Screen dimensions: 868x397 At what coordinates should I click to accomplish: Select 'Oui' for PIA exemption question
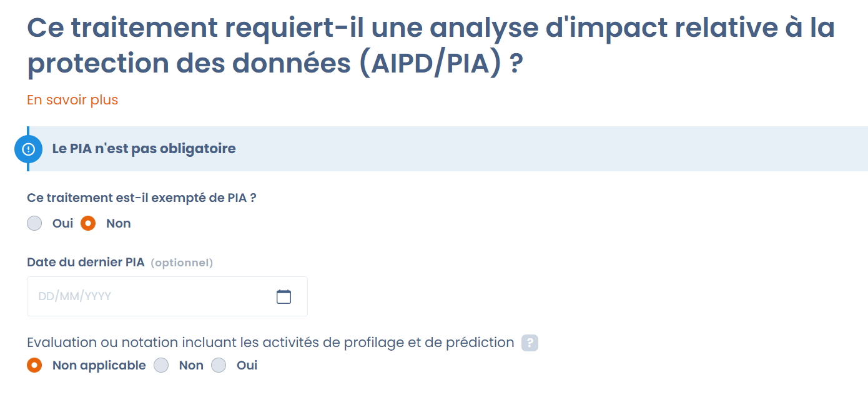tap(35, 223)
